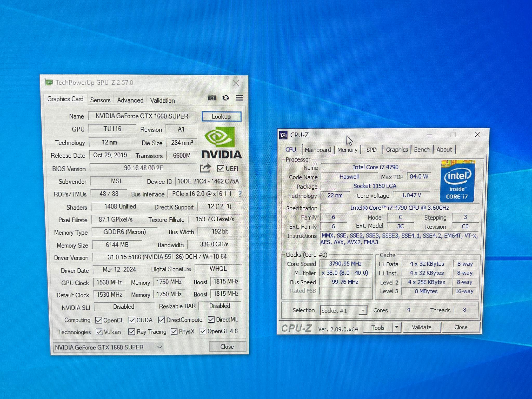Click the Bus Interface question mark
The width and height of the screenshot is (532, 399).
point(240,194)
